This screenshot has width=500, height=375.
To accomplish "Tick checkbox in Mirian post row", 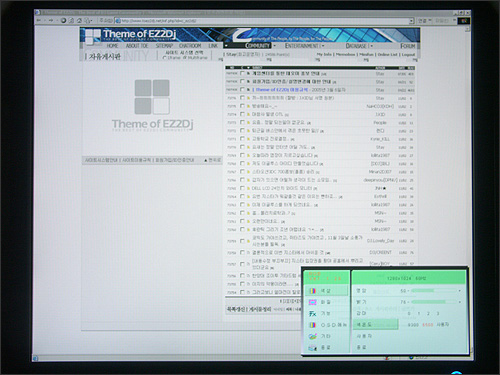I will (x=242, y=172).
